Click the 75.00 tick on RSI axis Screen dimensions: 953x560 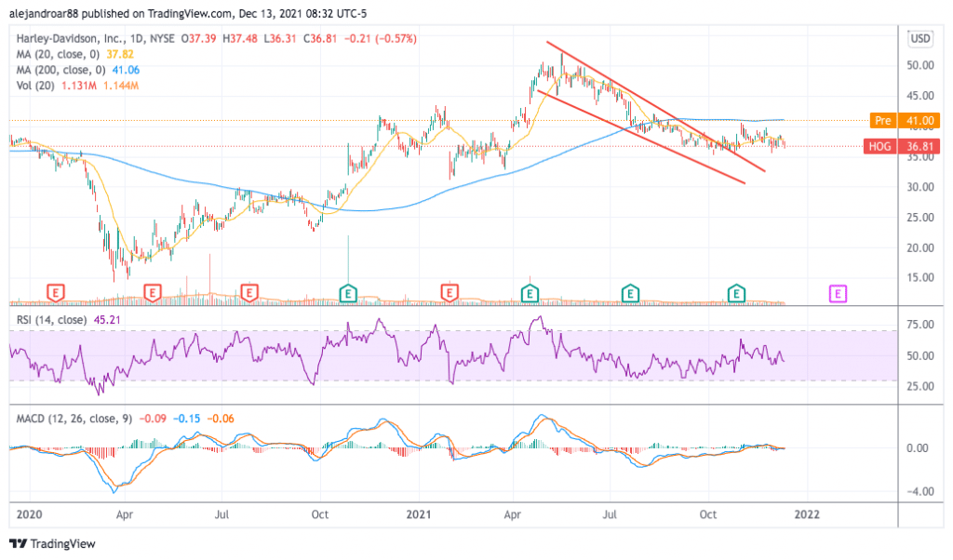[920, 325]
